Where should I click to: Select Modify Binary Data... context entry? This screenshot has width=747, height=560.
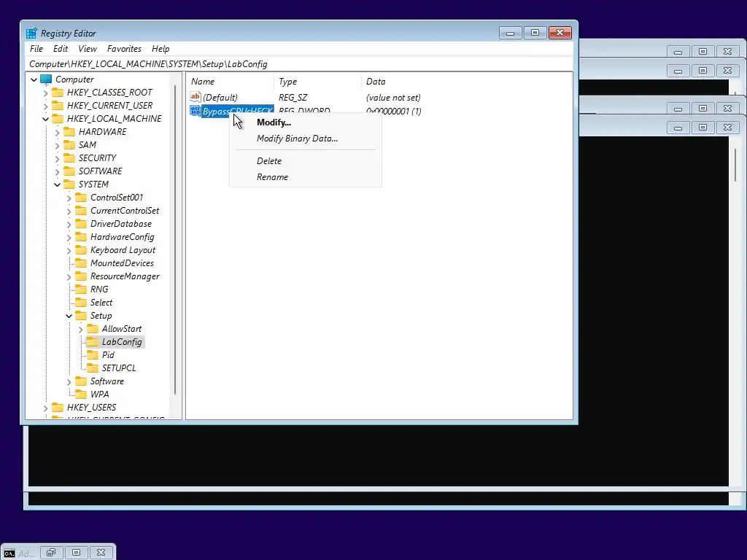(x=297, y=139)
